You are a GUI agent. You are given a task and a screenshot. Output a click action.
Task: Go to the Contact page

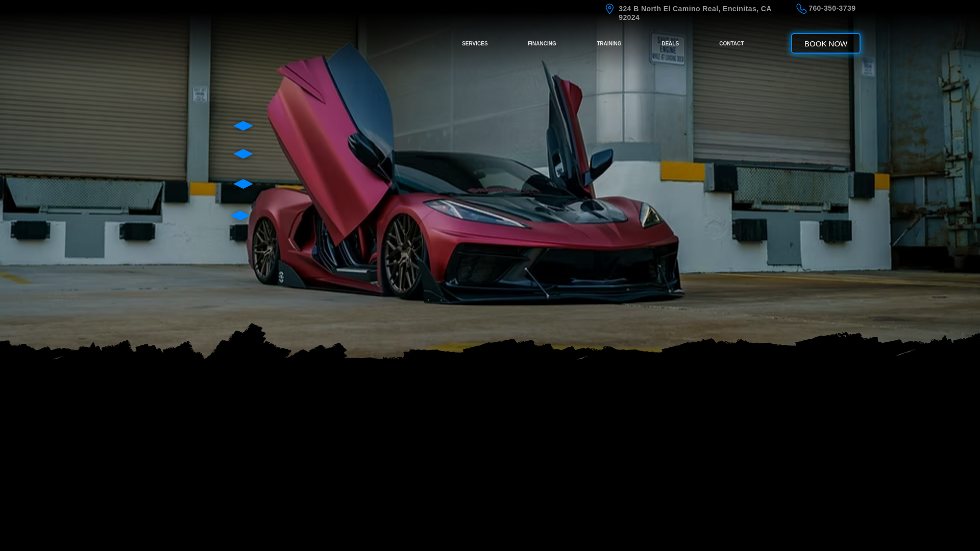click(x=731, y=44)
